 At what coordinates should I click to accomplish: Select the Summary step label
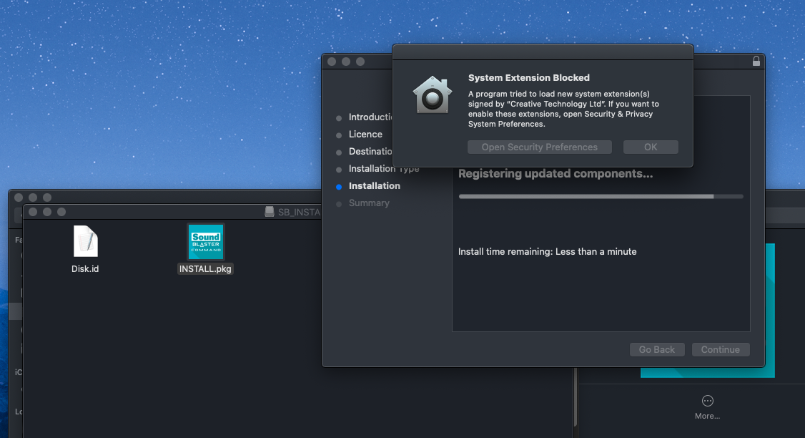(369, 203)
